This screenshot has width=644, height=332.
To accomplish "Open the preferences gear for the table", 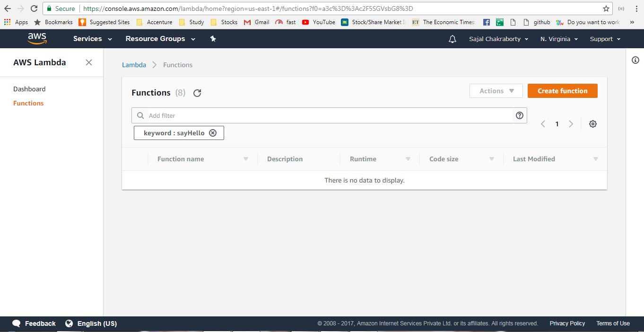I will click(x=592, y=123).
